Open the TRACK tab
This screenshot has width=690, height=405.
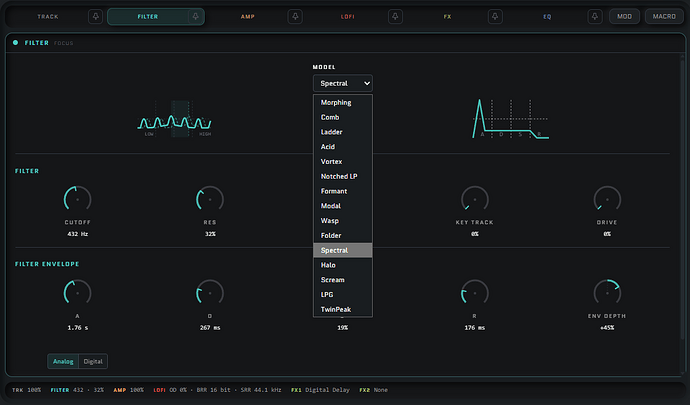(x=48, y=17)
